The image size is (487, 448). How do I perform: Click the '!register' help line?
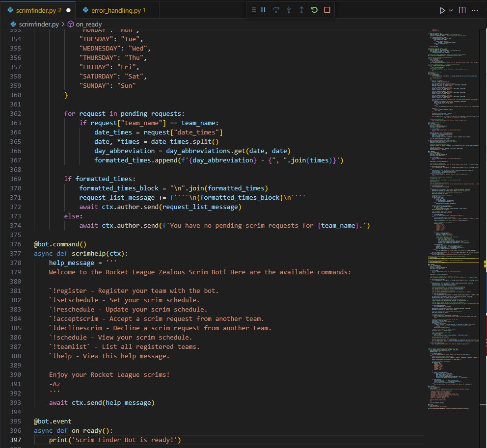click(134, 290)
